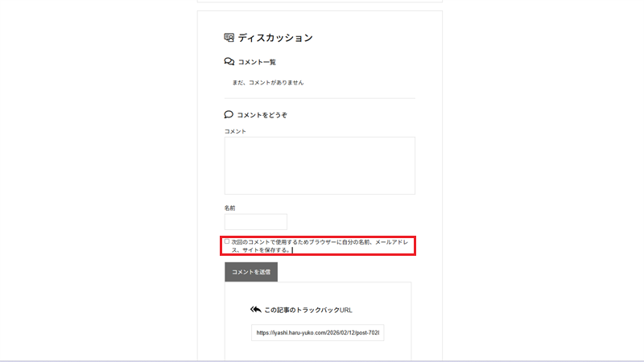This screenshot has width=644, height=362.
Task: Click the speech bubbles icon beside コメント一覧
Action: (229, 62)
